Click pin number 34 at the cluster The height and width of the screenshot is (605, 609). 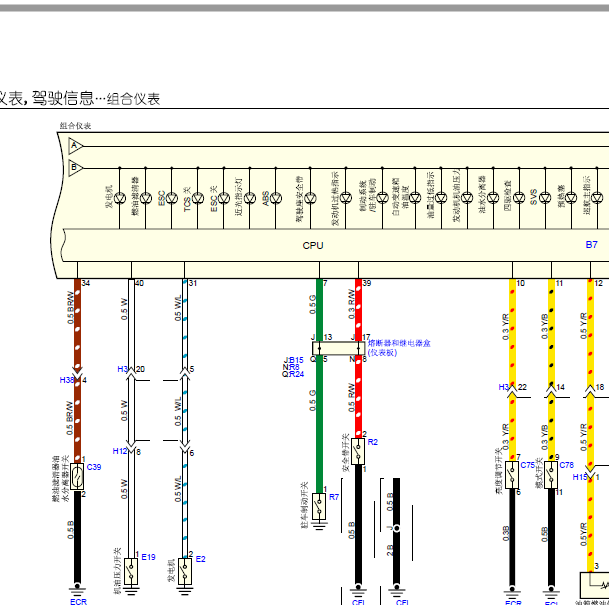[86, 283]
